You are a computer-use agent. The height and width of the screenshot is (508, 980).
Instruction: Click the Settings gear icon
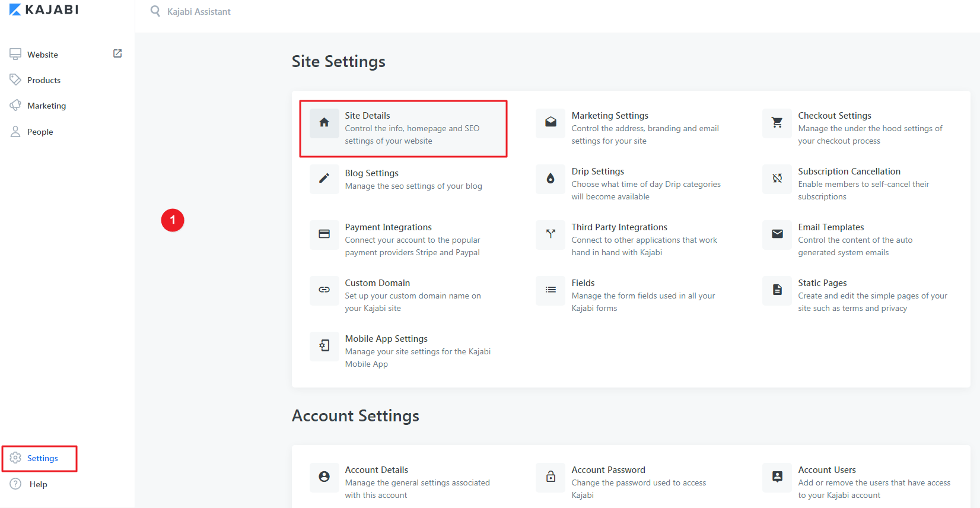(15, 458)
